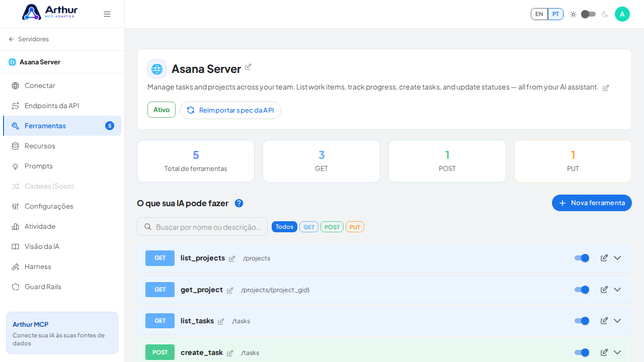Image resolution: width=644 pixels, height=362 pixels.
Task: Open edit form icon for list_projects row
Action: (604, 258)
